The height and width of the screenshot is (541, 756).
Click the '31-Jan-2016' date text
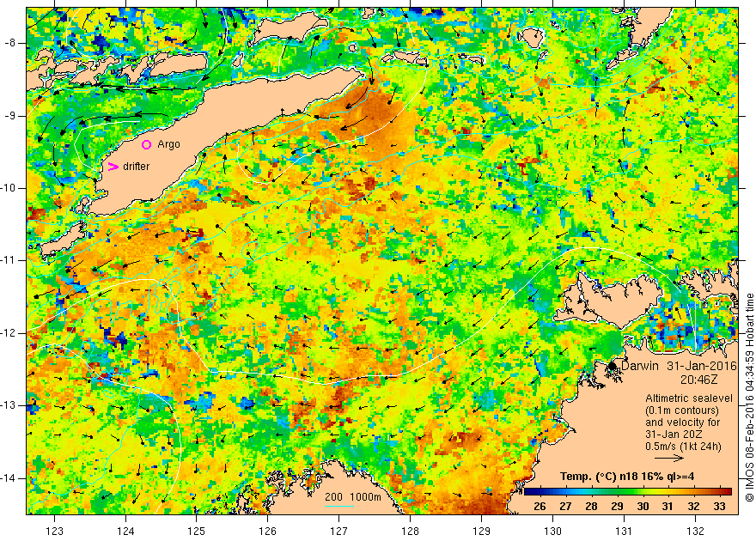[x=702, y=366]
